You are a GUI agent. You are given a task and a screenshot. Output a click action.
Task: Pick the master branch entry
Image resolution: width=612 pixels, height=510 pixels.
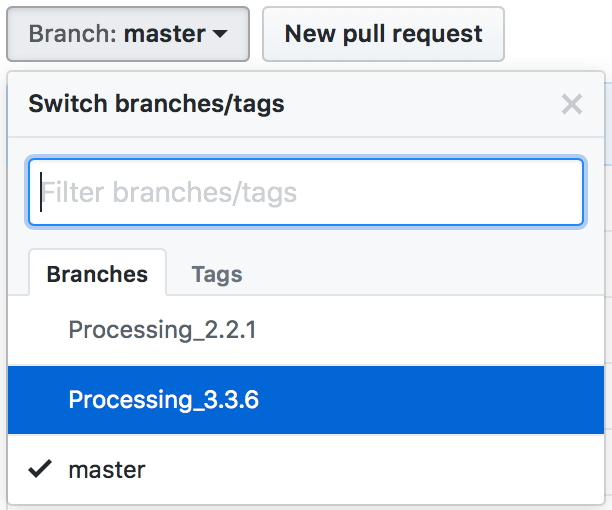(306, 469)
